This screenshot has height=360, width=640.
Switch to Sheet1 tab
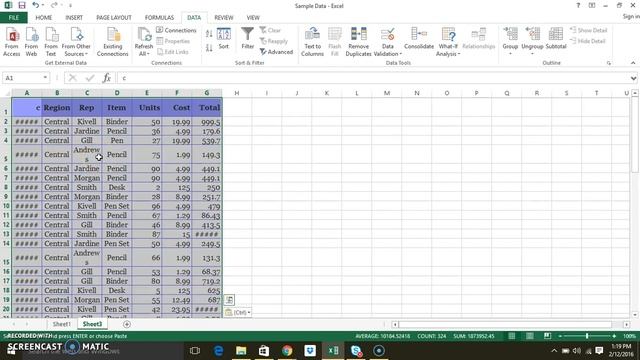[61, 324]
